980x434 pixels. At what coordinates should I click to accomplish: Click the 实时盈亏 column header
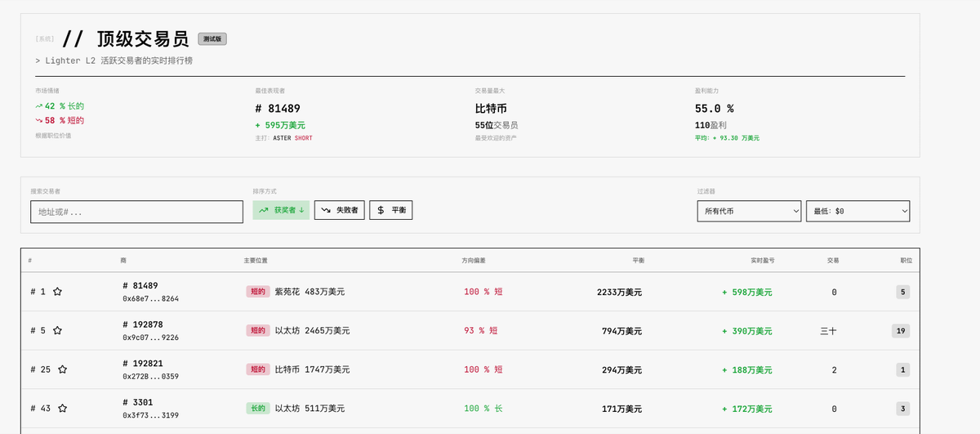[x=762, y=261]
